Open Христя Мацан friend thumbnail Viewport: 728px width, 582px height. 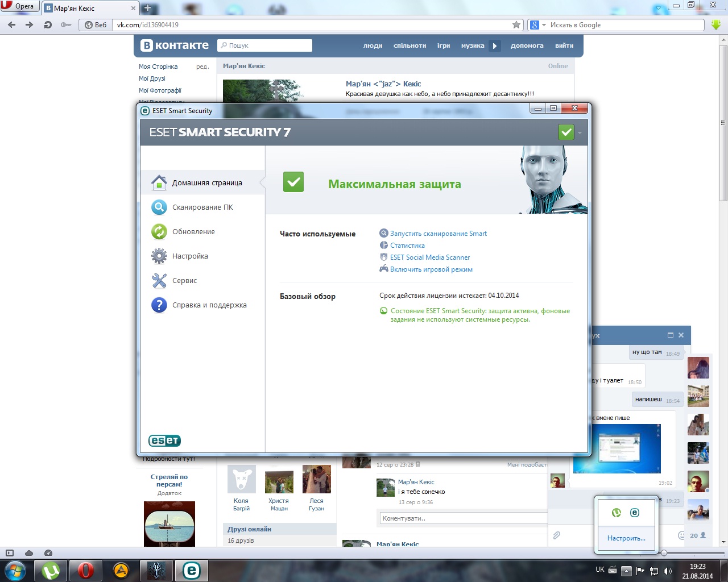279,480
